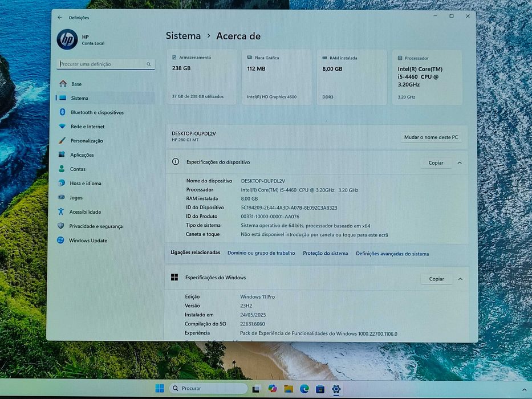Click the taskbar Procurar search box
The image size is (532, 399).
coord(208,388)
